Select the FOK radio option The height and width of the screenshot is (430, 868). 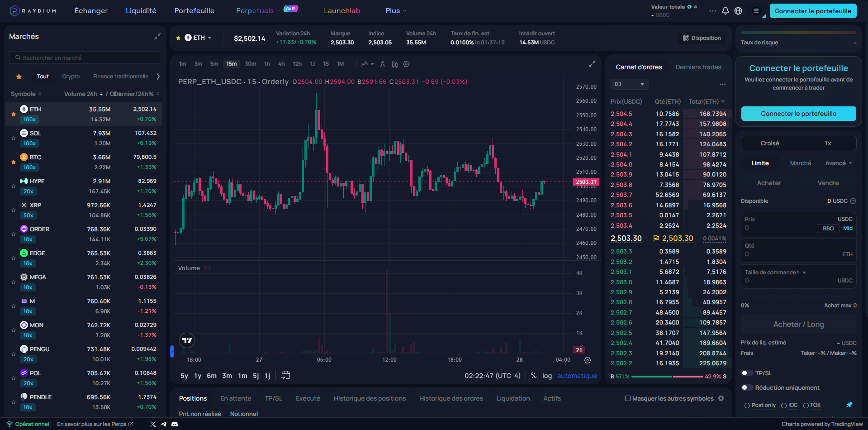pyautogui.click(x=806, y=406)
